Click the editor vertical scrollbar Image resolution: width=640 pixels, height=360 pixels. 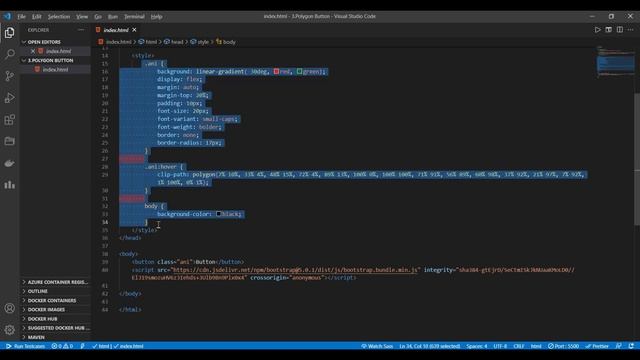point(637,159)
